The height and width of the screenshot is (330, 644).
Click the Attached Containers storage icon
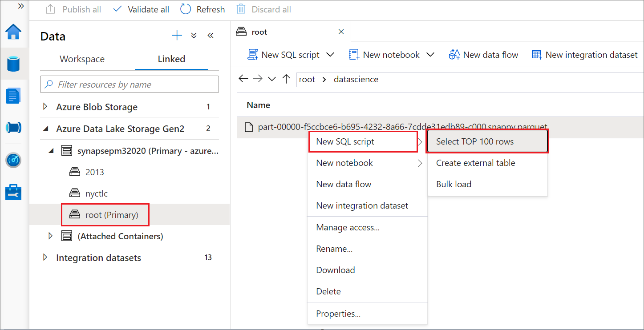(67, 236)
